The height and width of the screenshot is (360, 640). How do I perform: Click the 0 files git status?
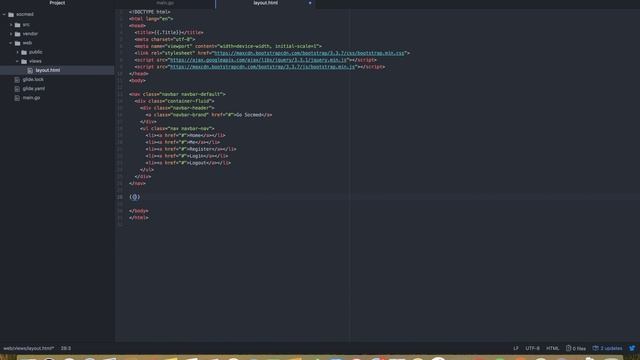(576, 348)
